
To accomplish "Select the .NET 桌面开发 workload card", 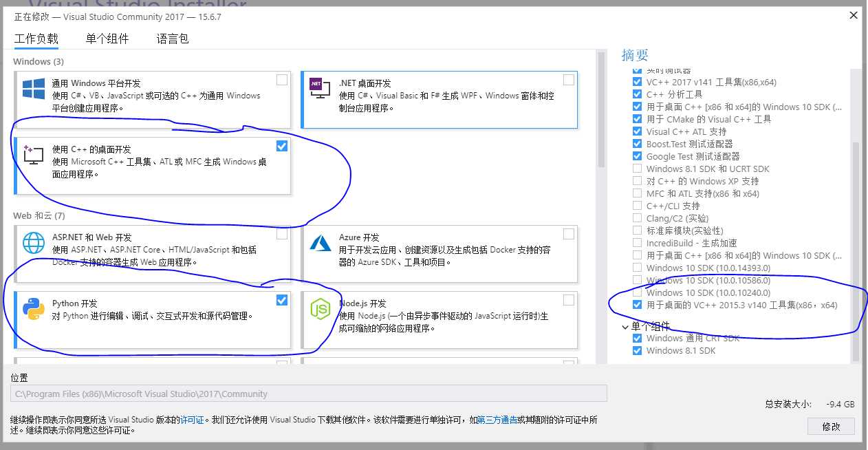I will coord(439,100).
